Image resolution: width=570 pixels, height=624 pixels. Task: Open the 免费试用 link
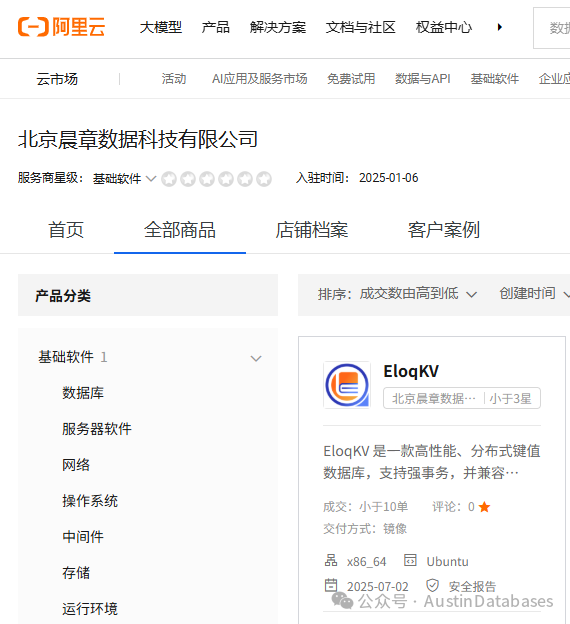(351, 79)
